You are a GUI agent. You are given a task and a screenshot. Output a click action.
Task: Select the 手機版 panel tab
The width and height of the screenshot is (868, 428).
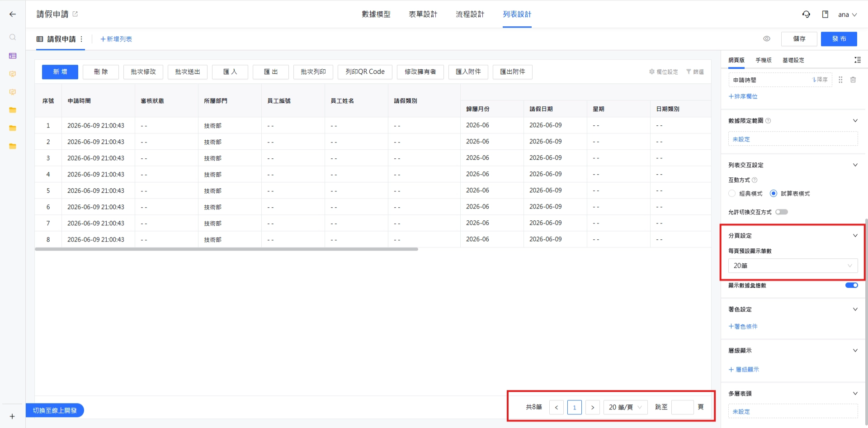[764, 60]
